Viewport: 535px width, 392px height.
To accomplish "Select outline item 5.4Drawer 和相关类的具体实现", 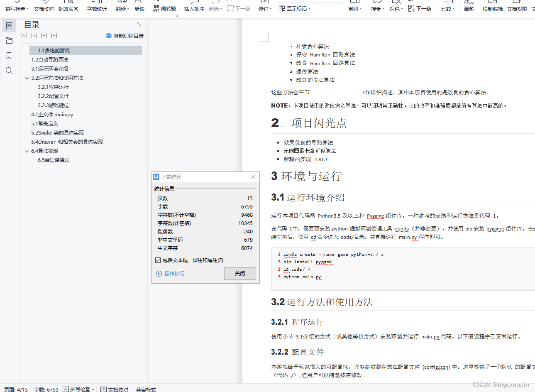I will pos(67,142).
